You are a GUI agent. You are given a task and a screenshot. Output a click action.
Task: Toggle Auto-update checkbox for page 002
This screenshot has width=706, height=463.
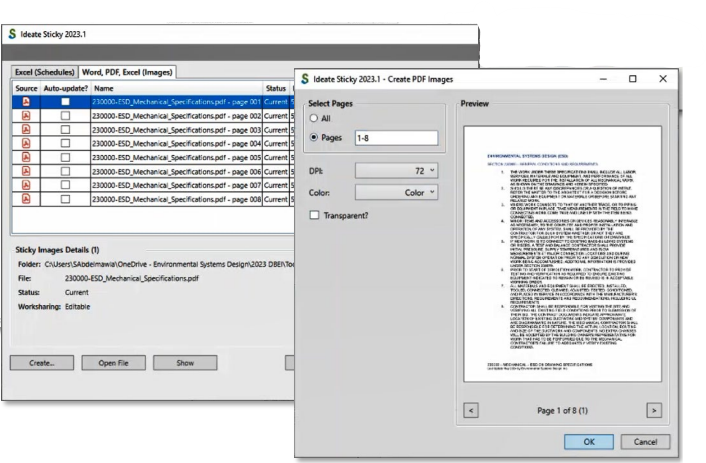pyautogui.click(x=65, y=116)
